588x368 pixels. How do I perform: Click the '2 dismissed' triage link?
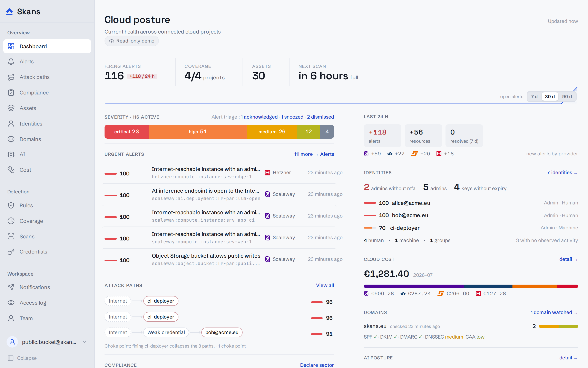pos(320,117)
